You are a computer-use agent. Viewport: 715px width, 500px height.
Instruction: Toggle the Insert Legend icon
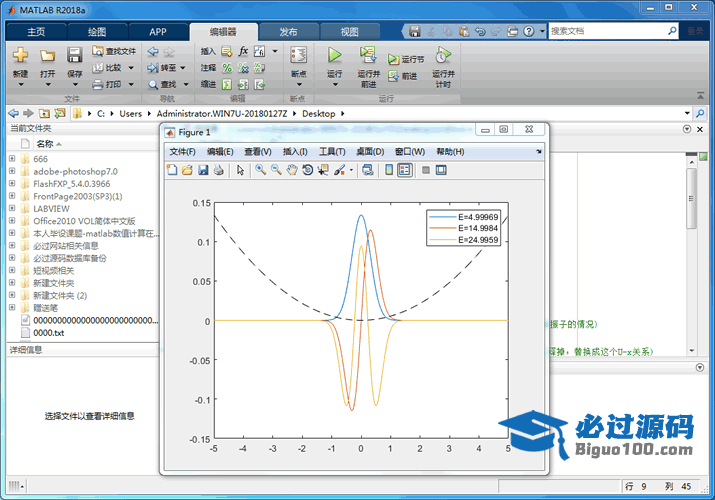[x=404, y=170]
